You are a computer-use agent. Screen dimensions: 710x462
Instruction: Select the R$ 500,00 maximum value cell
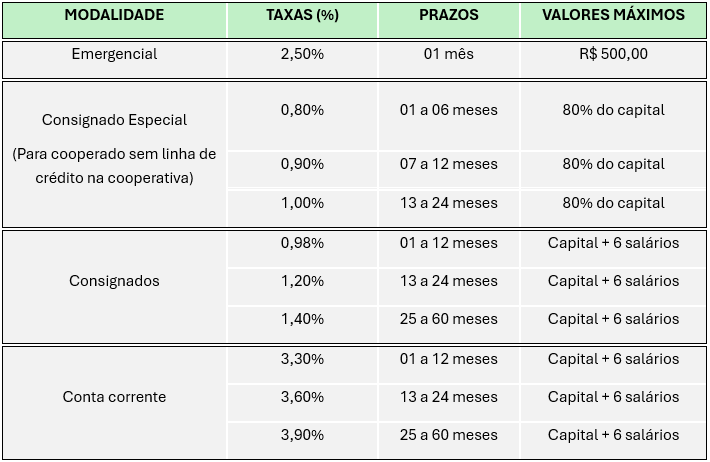click(x=613, y=54)
